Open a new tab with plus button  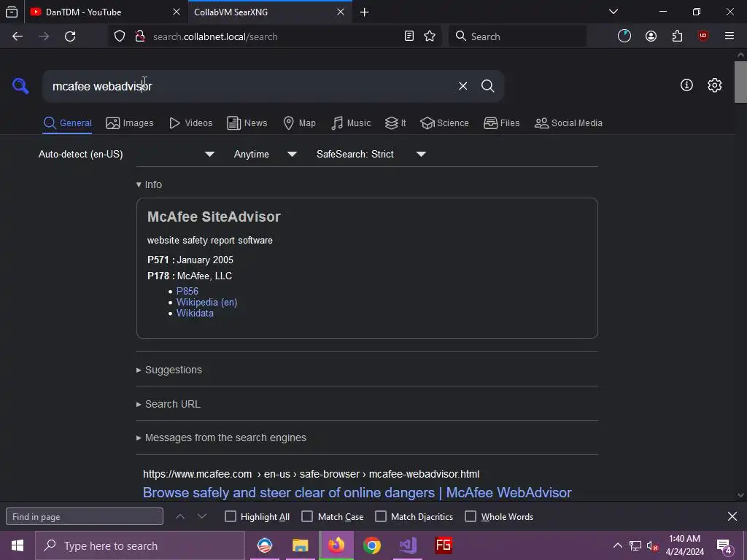pos(365,12)
